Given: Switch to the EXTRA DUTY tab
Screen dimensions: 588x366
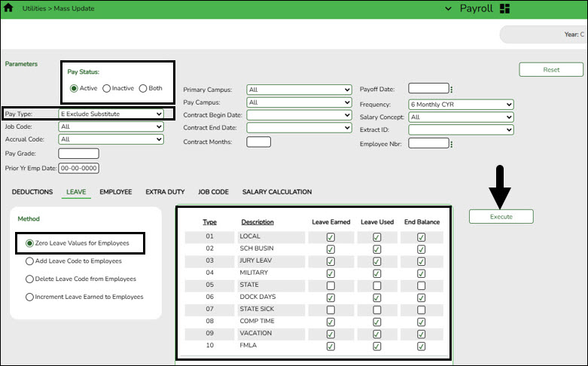Looking at the screenshot, I should click(x=165, y=191).
